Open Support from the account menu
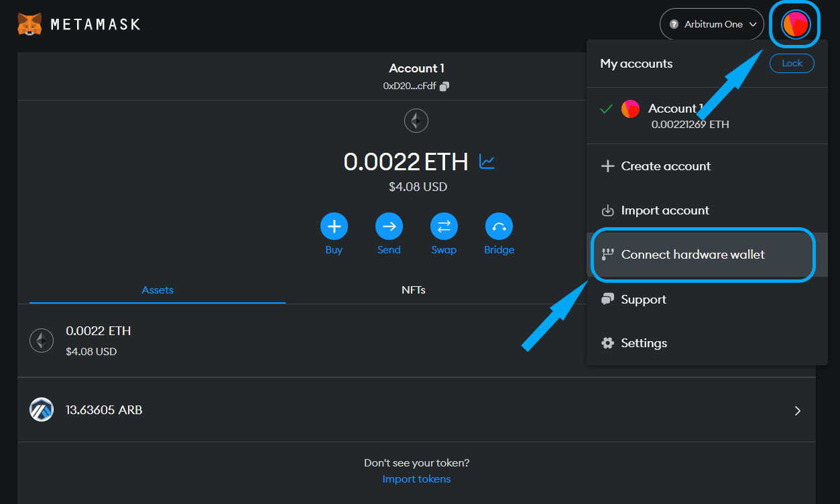This screenshot has height=504, width=840. [x=707, y=300]
